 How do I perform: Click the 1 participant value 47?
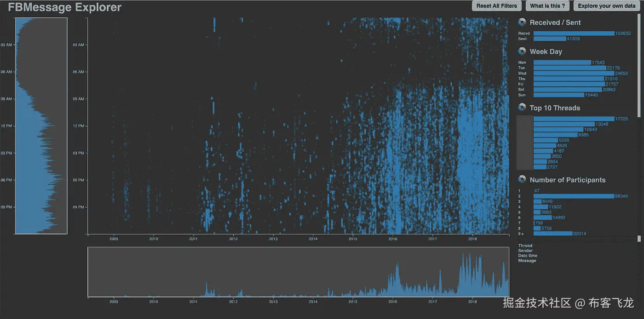537,191
